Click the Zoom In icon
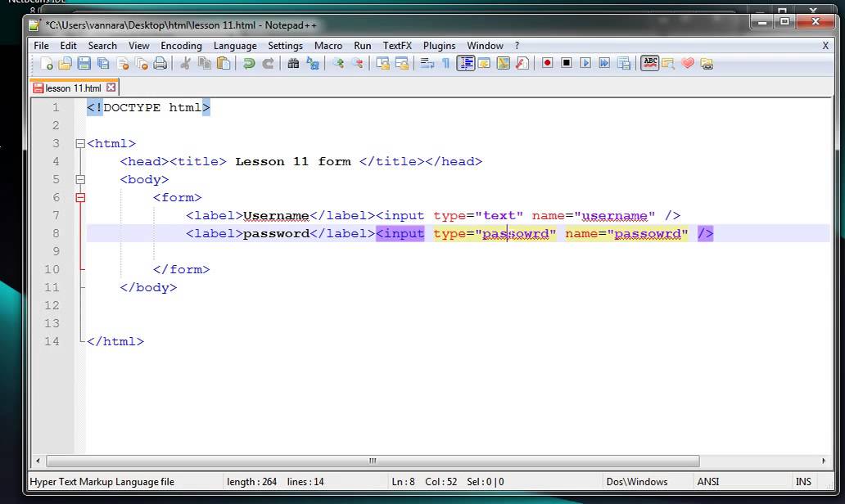This screenshot has width=845, height=504. tap(338, 64)
